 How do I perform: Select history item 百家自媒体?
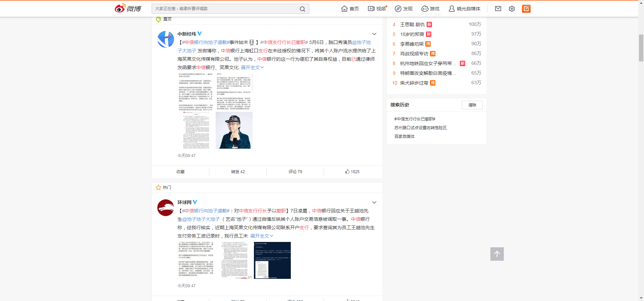click(405, 137)
